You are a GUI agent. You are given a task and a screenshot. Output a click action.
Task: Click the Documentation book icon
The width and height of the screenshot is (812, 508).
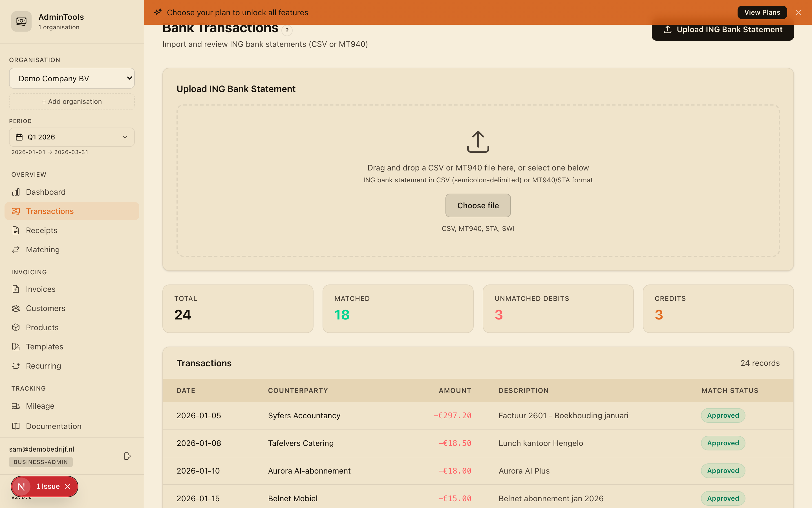click(x=16, y=426)
